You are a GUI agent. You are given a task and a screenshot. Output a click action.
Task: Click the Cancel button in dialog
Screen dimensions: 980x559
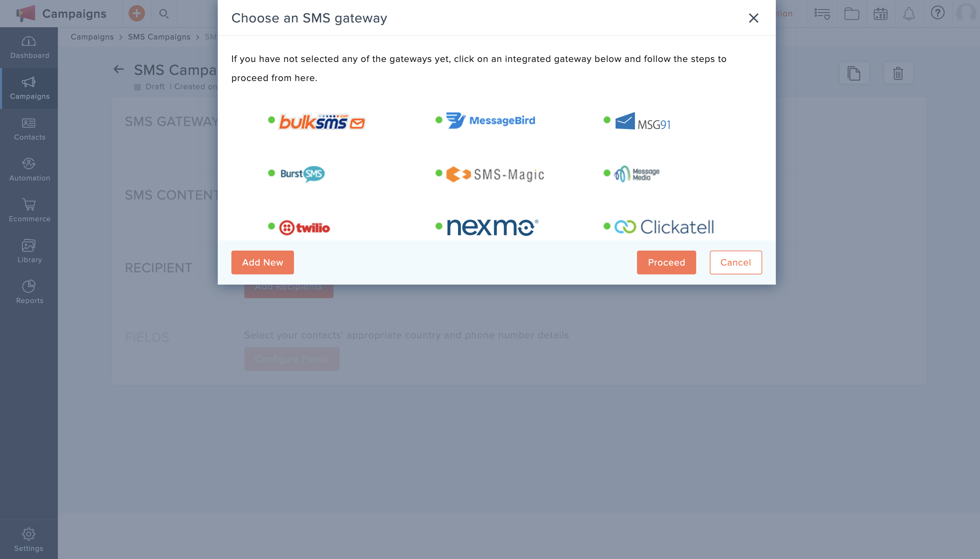click(x=736, y=262)
